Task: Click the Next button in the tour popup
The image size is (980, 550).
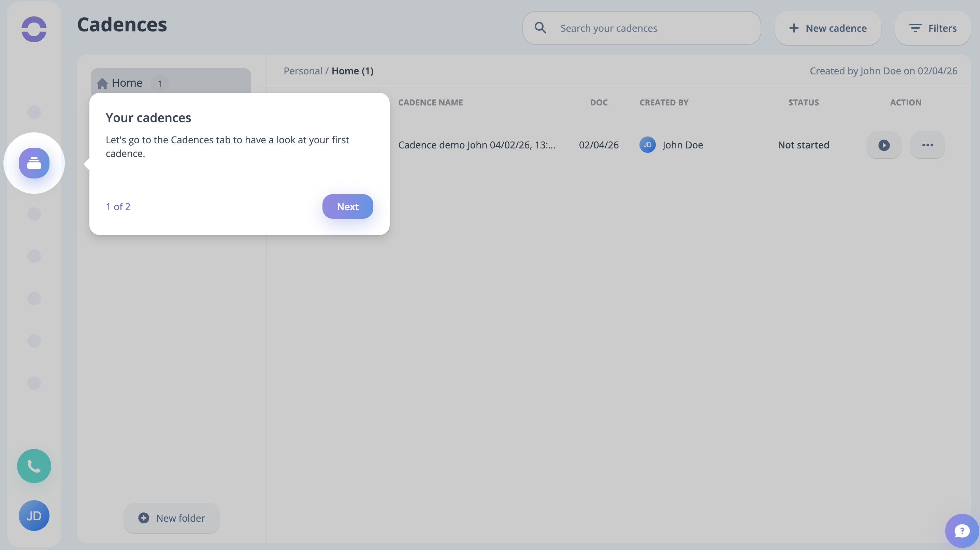Action: pos(347,206)
